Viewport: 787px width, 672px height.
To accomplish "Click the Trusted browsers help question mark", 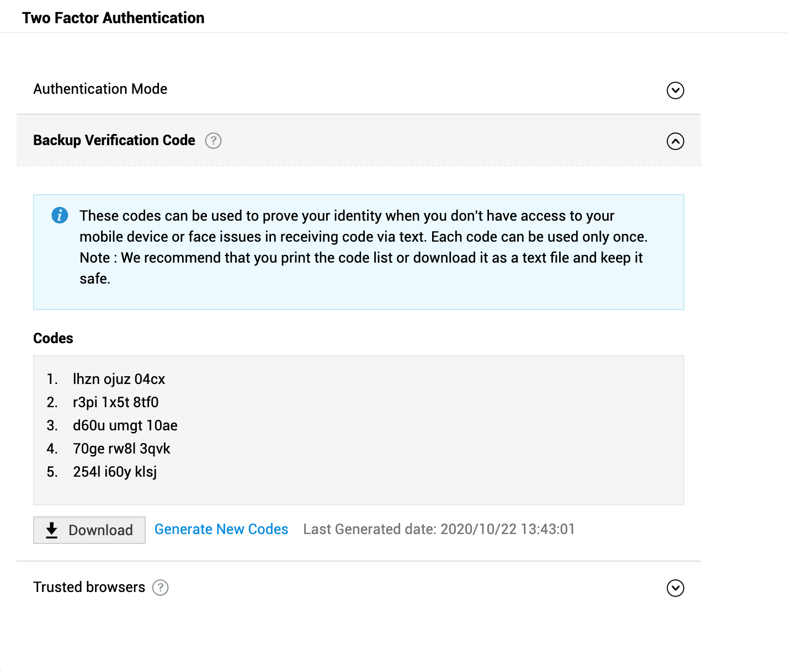I will pyautogui.click(x=160, y=588).
